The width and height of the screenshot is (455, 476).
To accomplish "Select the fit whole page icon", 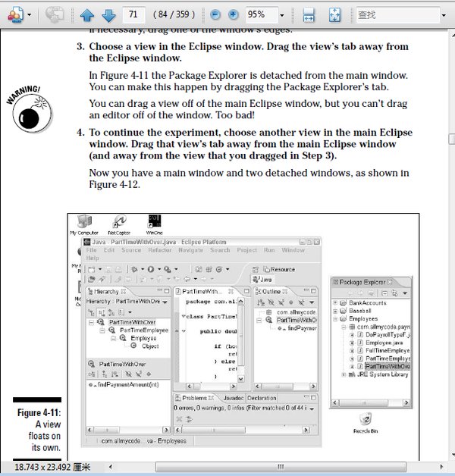I will [x=334, y=15].
